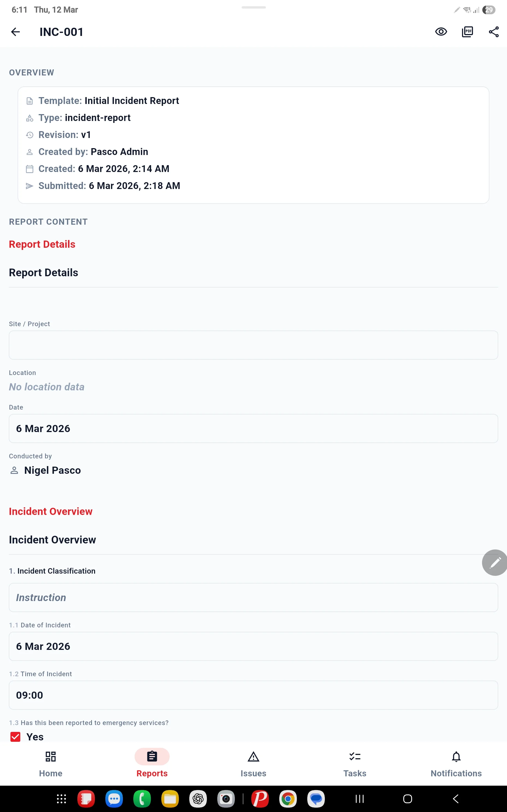Navigate back with the arrow icon
The height and width of the screenshot is (812, 507).
click(x=16, y=32)
